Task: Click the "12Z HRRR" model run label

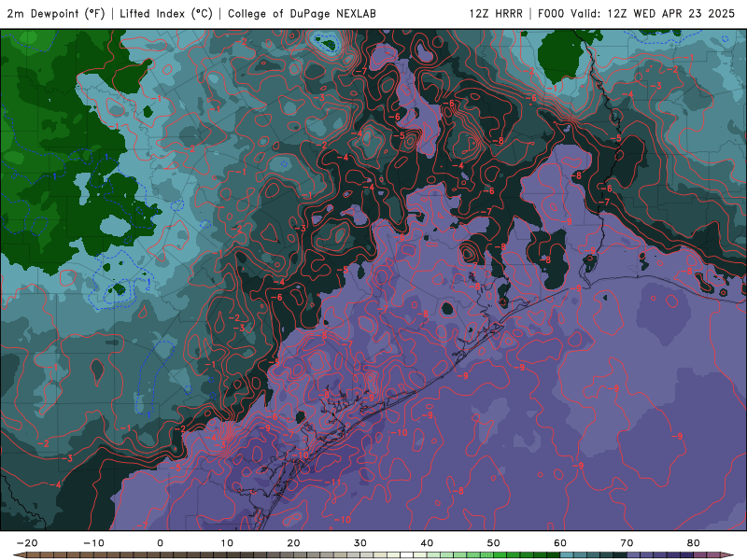Action: click(x=496, y=14)
